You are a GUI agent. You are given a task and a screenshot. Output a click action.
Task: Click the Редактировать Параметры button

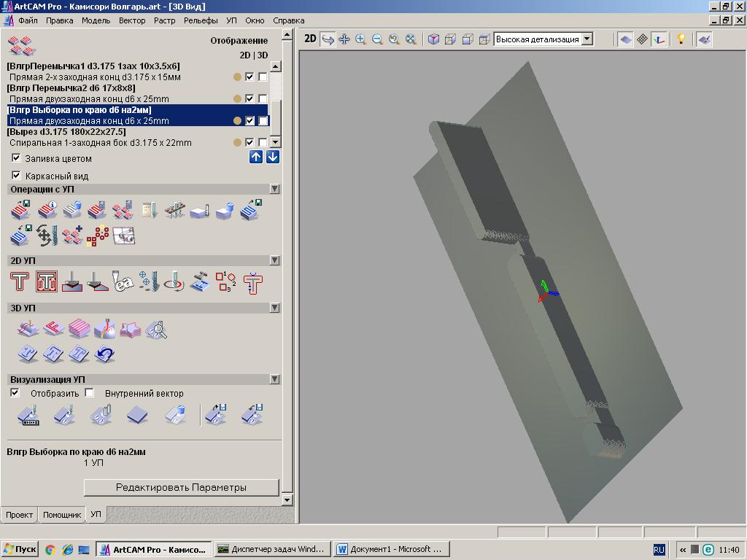[x=181, y=487]
